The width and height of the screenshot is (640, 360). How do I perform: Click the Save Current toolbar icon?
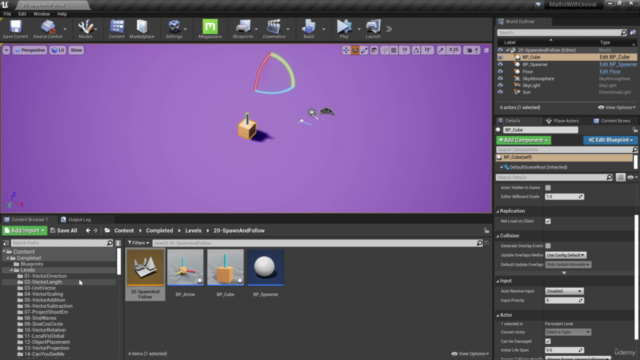16,29
